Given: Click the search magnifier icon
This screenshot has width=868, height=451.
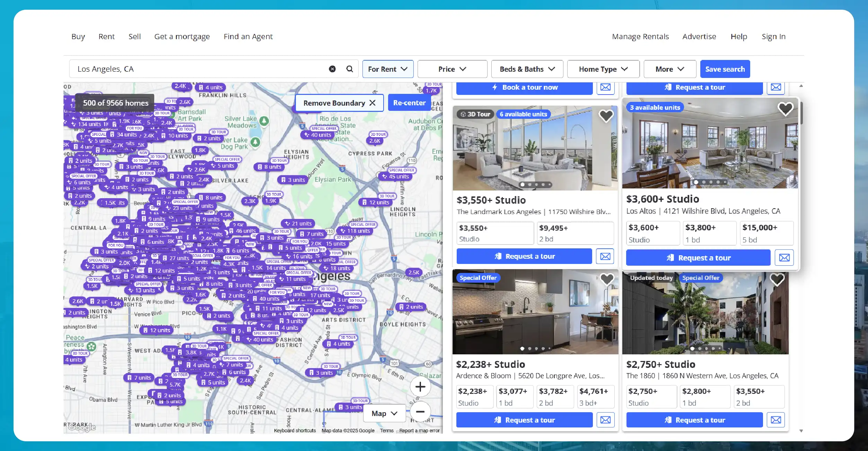Looking at the screenshot, I should 350,69.
